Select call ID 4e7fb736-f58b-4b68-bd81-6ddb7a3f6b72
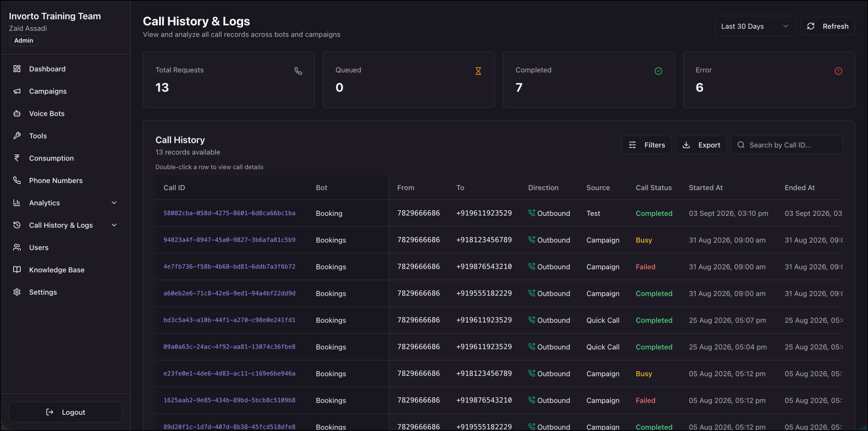Screen dimensions: 868x431 (x=229, y=267)
